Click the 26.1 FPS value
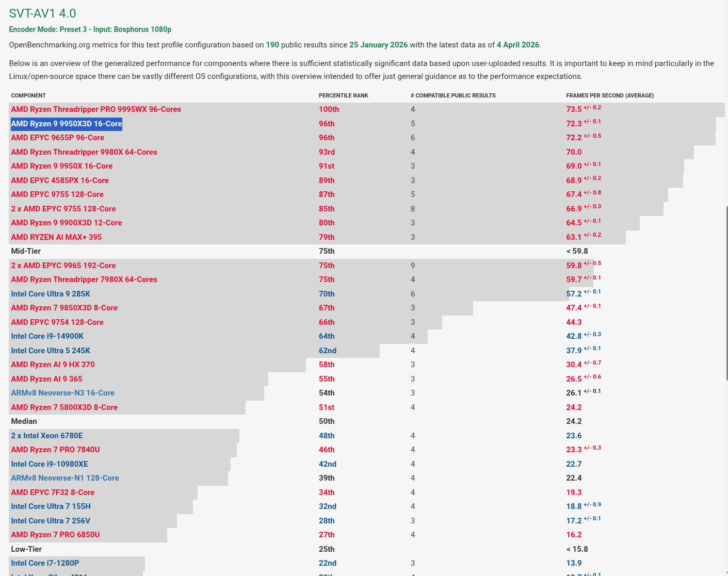The width and height of the screenshot is (728, 576). coord(574,393)
